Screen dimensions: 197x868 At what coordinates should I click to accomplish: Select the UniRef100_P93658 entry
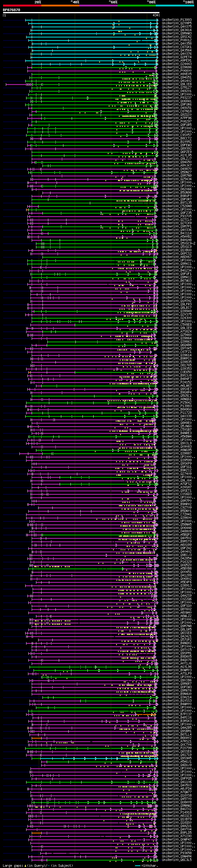tap(177, 853)
